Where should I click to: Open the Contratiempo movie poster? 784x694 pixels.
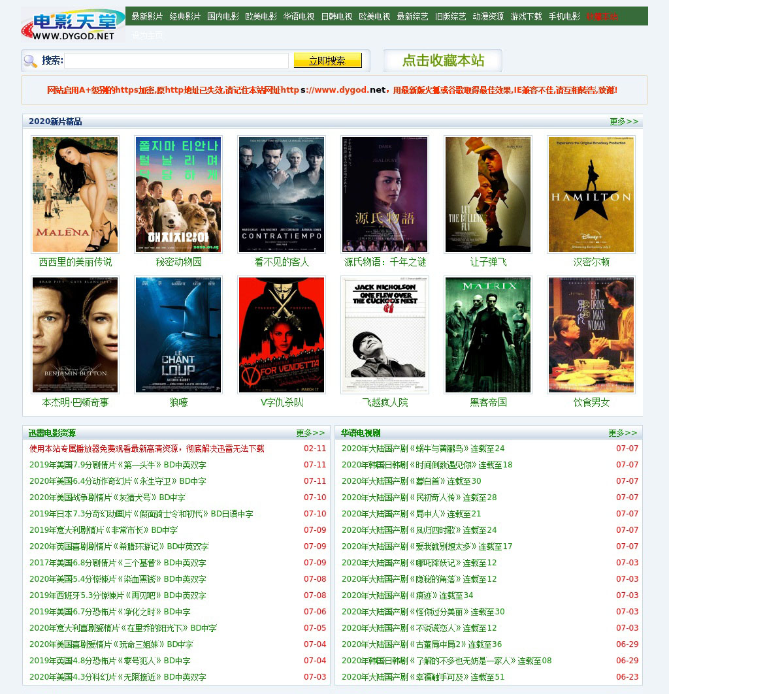[x=282, y=195]
